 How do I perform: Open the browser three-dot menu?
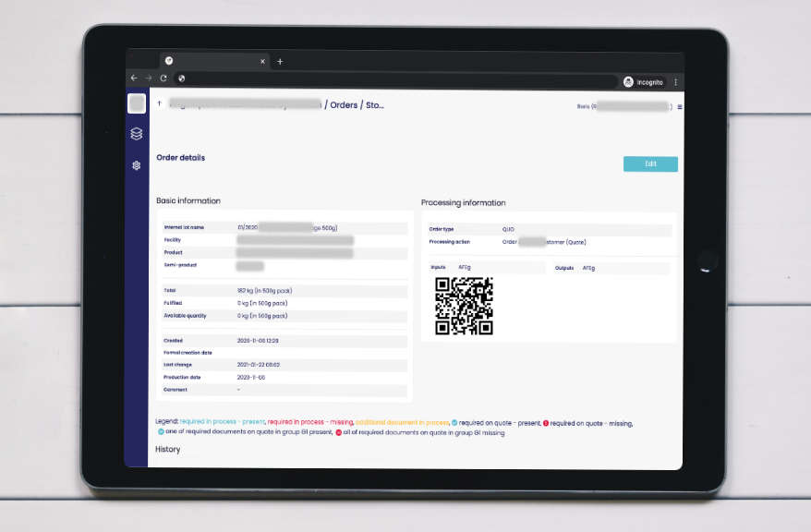675,82
